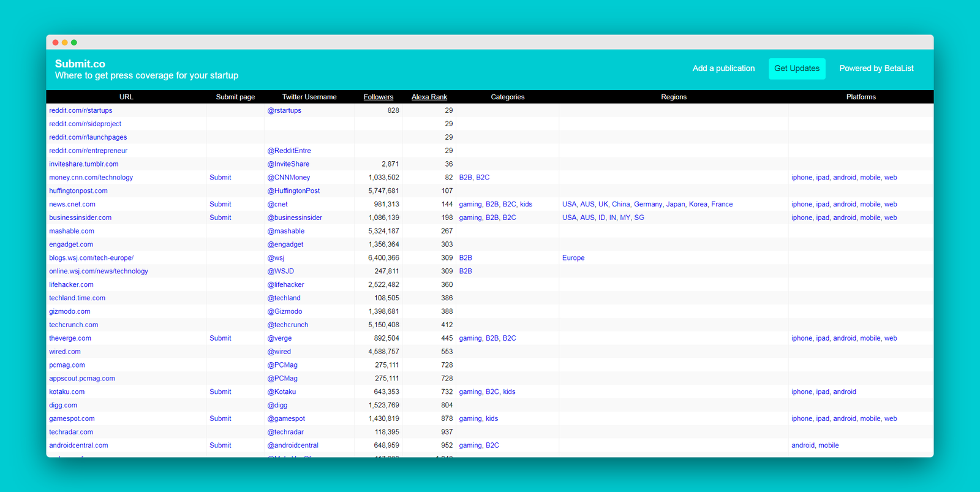Viewport: 980px width, 492px height.
Task: Open the @wired Twitter handle
Action: tap(279, 352)
